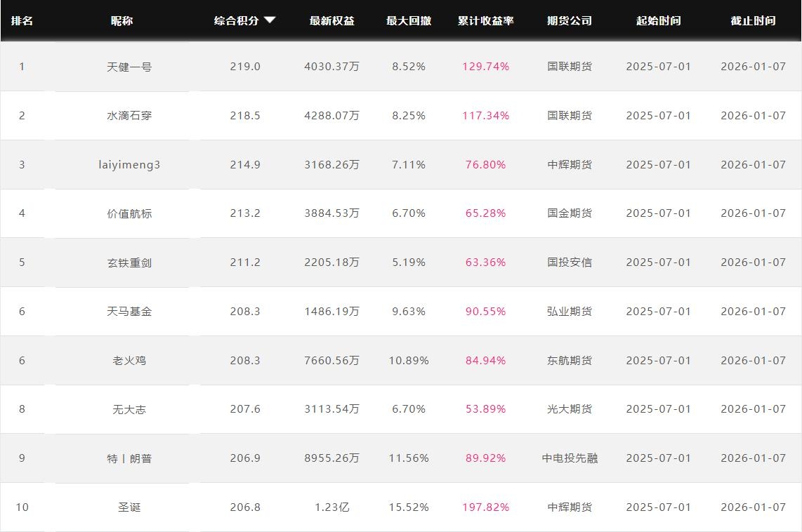Click the nickname laiyimeng3

[x=129, y=165]
